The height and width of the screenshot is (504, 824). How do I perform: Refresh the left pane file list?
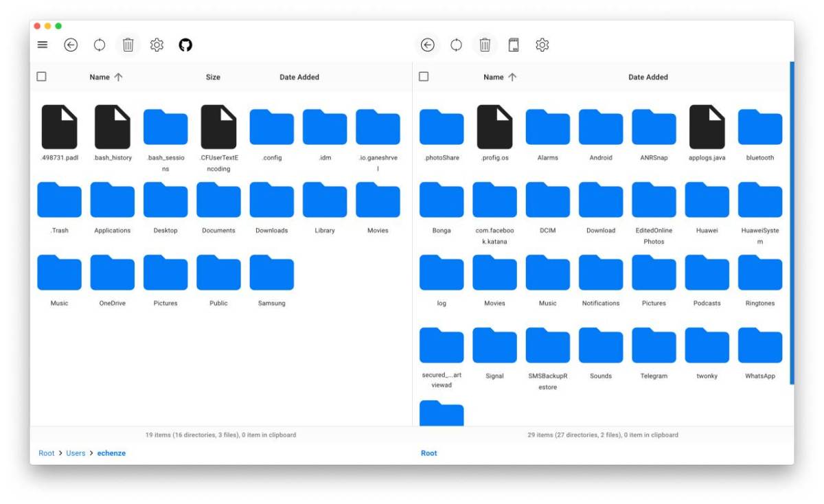[100, 45]
